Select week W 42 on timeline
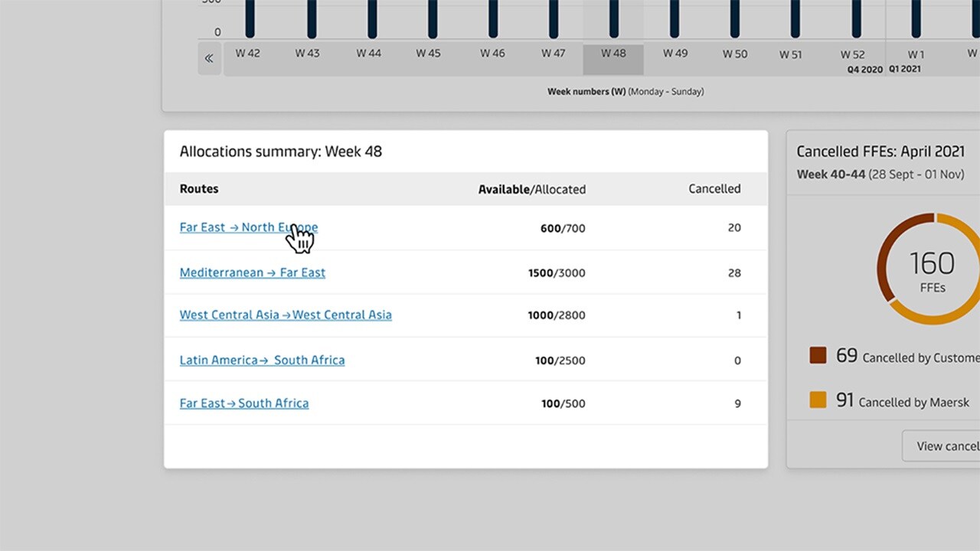 click(247, 54)
